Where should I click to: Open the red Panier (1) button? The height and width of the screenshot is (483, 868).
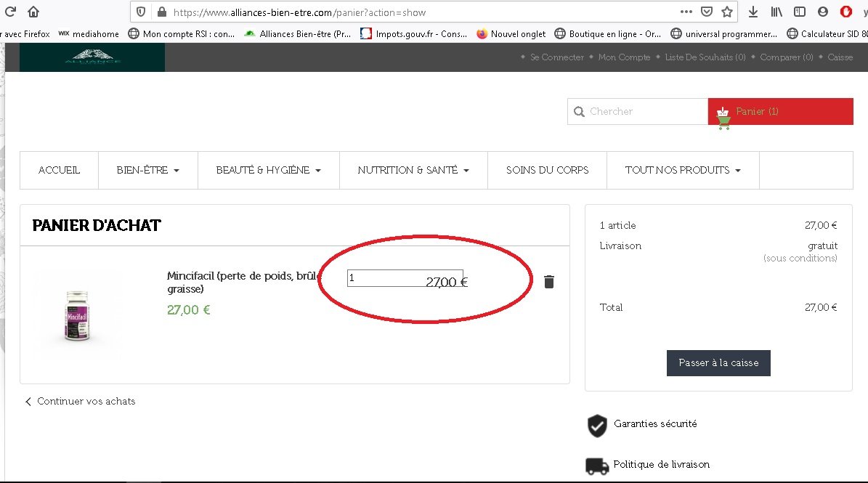coord(781,112)
